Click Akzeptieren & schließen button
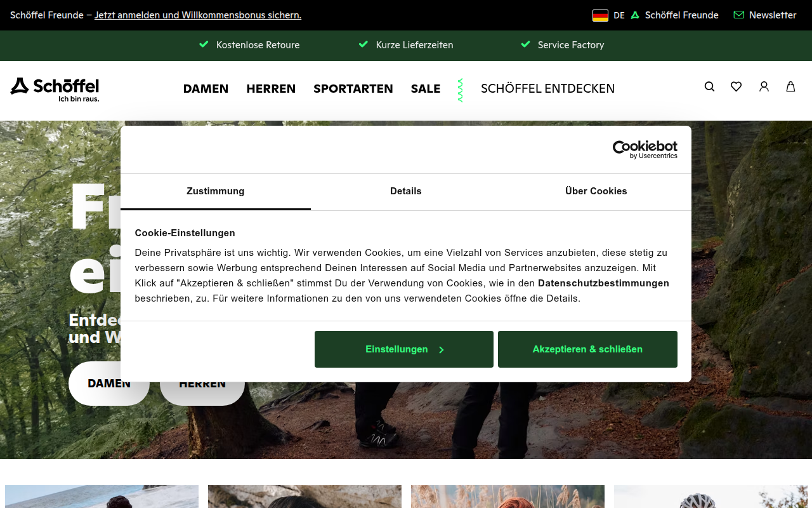This screenshot has width=812, height=508. click(x=587, y=349)
